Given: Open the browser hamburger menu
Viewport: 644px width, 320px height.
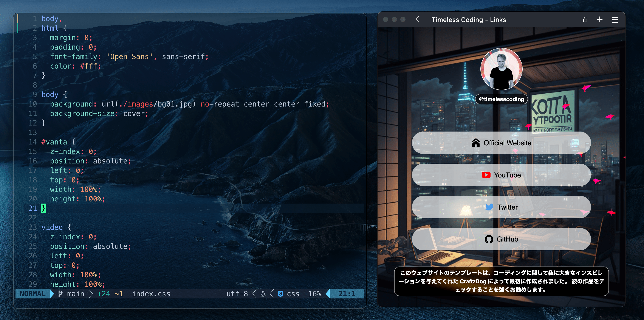Looking at the screenshot, I should pyautogui.click(x=615, y=20).
